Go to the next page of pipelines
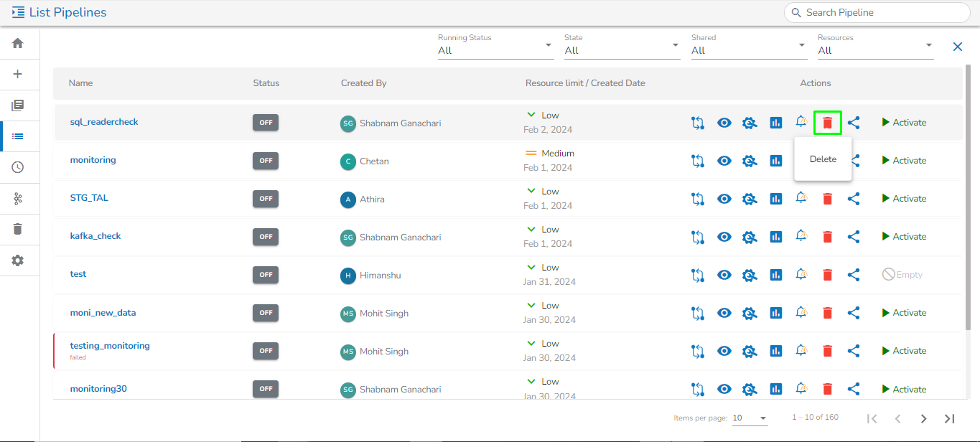 (923, 418)
